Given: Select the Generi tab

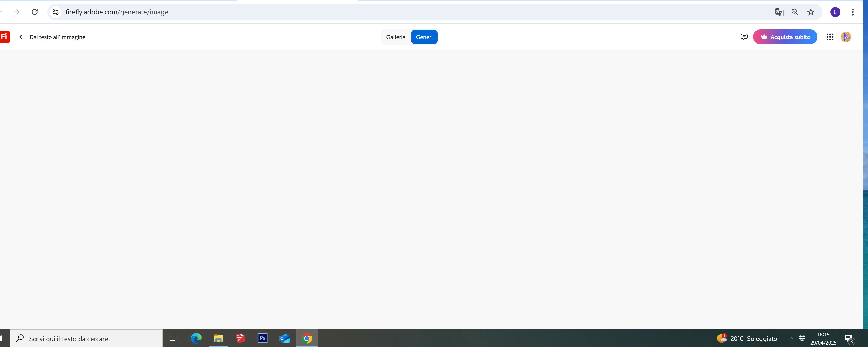Looking at the screenshot, I should (x=424, y=37).
